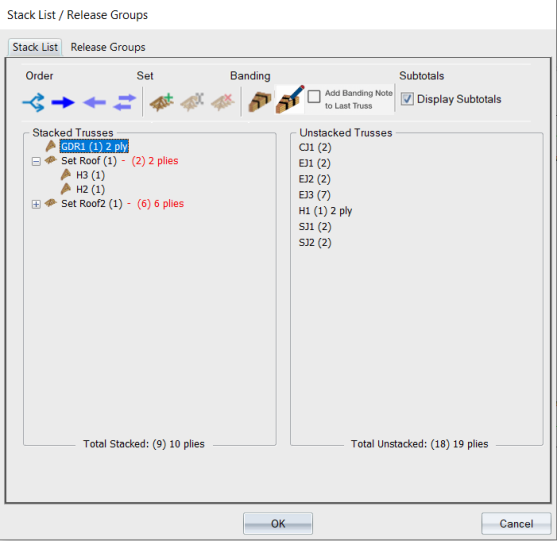This screenshot has width=557, height=541.
Task: Click the solid blue right arrow icon
Action: pos(63,103)
